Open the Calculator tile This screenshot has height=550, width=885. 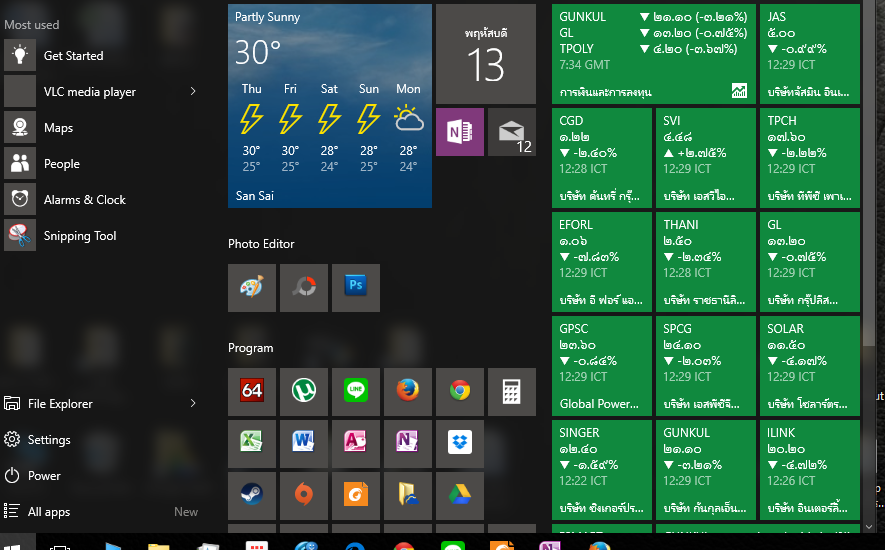pos(511,392)
